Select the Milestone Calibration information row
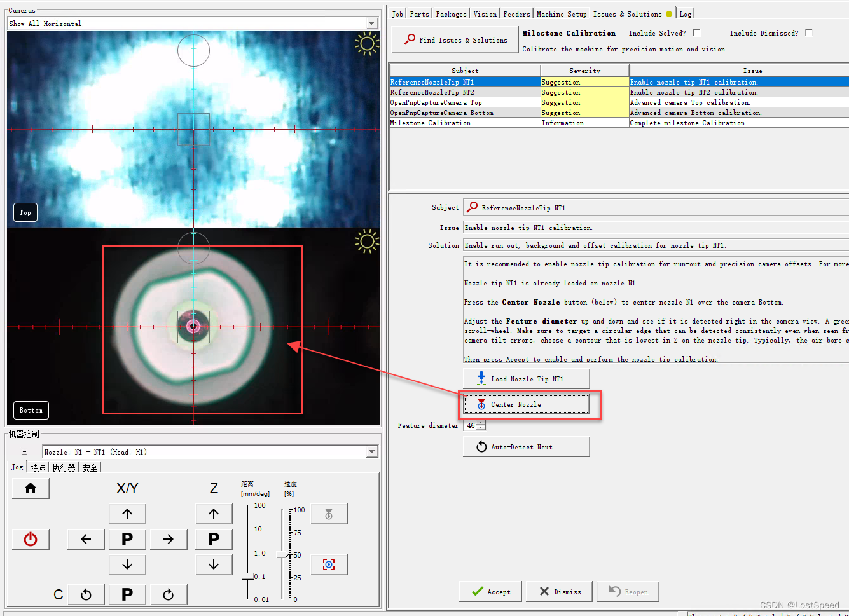Viewport: 849px width, 616px height. tap(619, 123)
